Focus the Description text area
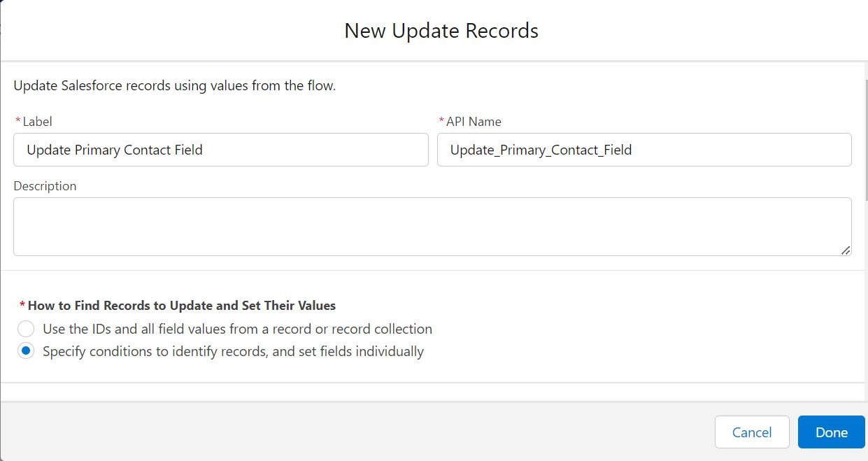This screenshot has height=461, width=868. pos(432,226)
